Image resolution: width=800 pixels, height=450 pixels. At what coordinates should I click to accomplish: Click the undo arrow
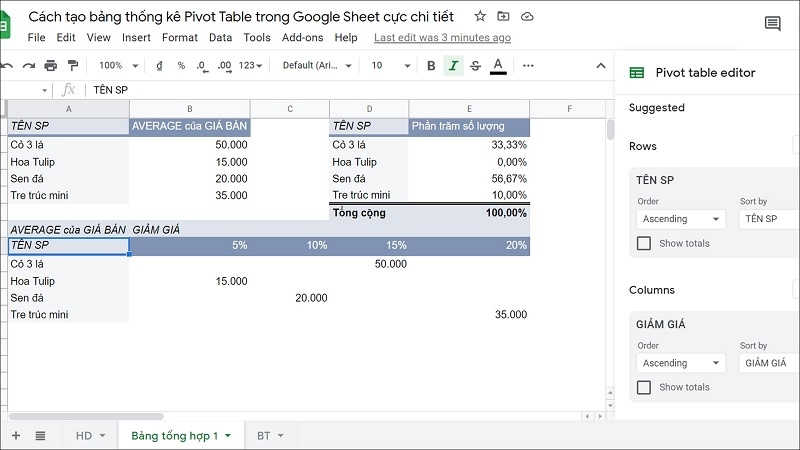pyautogui.click(x=7, y=66)
